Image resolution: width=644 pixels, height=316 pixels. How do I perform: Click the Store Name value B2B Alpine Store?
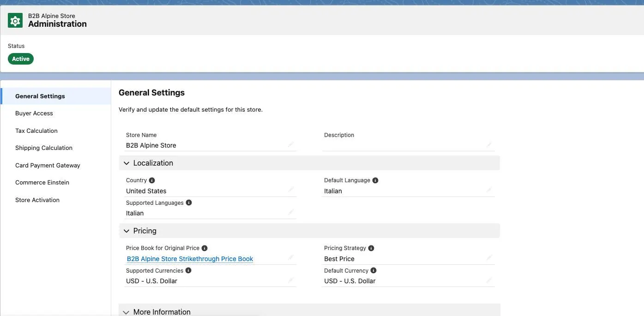click(x=151, y=145)
